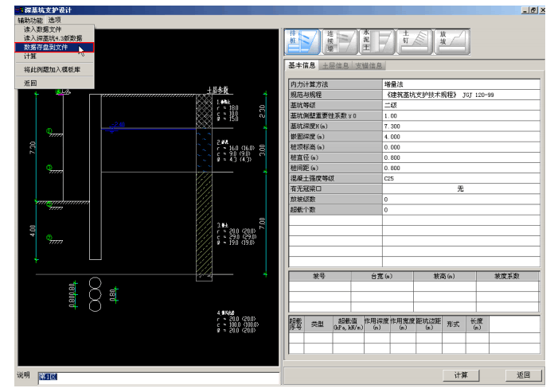Toggle the 有无冠梁口 value cell showing 无
Viewport: 554px width, 392px height.
460,189
